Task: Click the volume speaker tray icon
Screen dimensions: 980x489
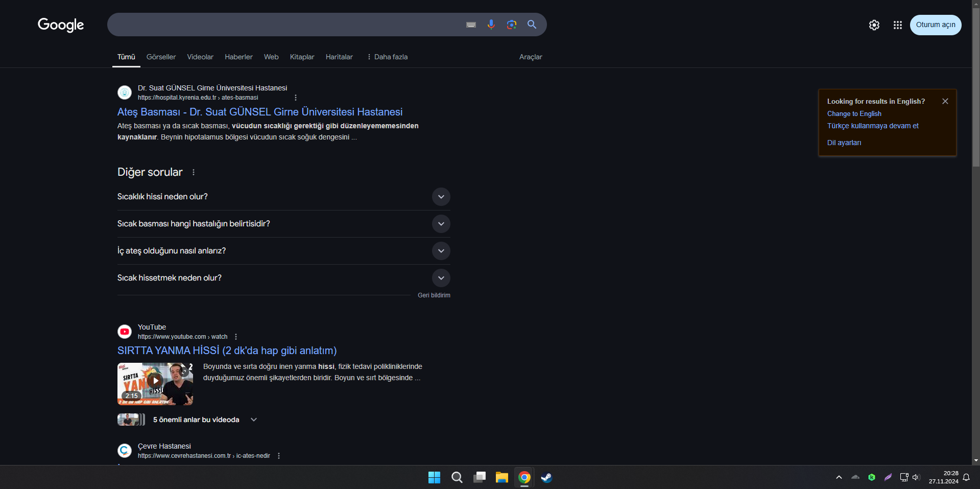Action: click(x=916, y=477)
